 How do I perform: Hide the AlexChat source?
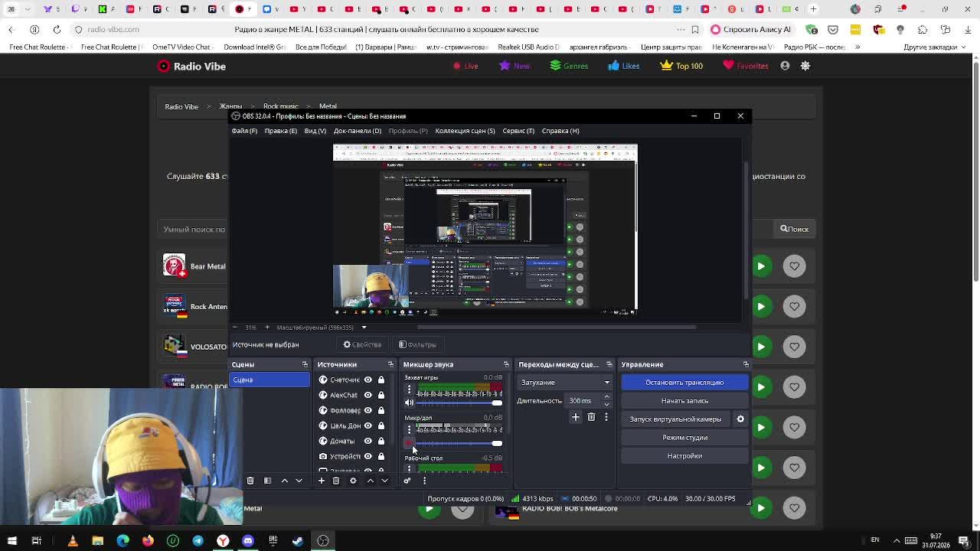point(367,395)
